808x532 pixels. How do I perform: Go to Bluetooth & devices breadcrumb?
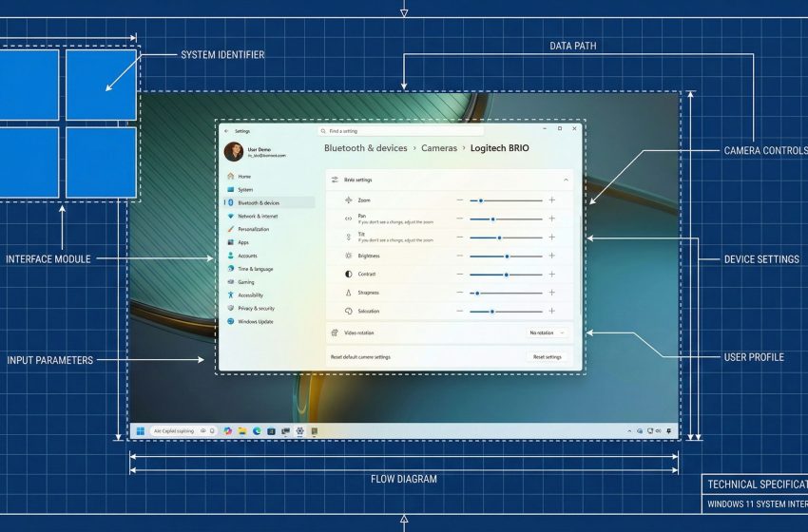366,148
